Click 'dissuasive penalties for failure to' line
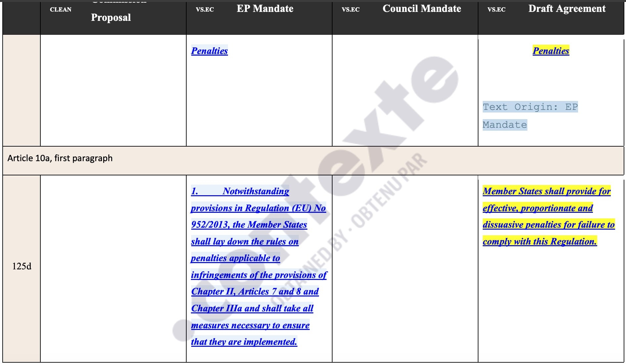626x364 pixels. pos(548,224)
